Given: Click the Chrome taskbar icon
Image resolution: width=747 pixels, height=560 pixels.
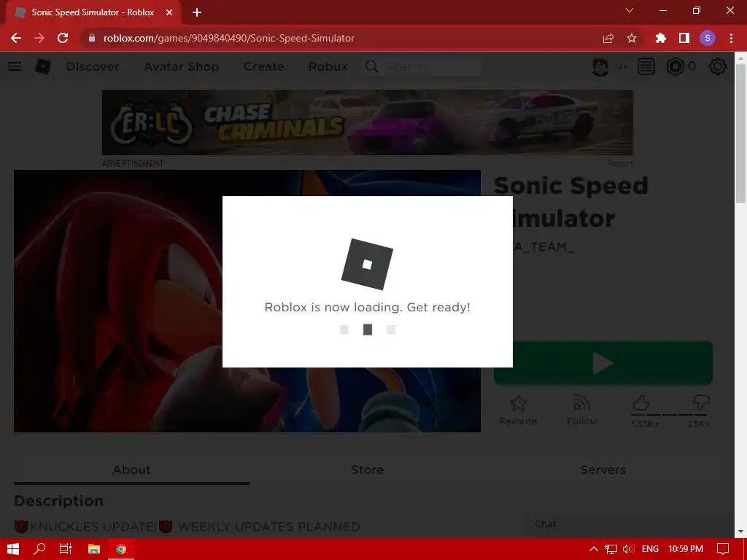Looking at the screenshot, I should 121,549.
